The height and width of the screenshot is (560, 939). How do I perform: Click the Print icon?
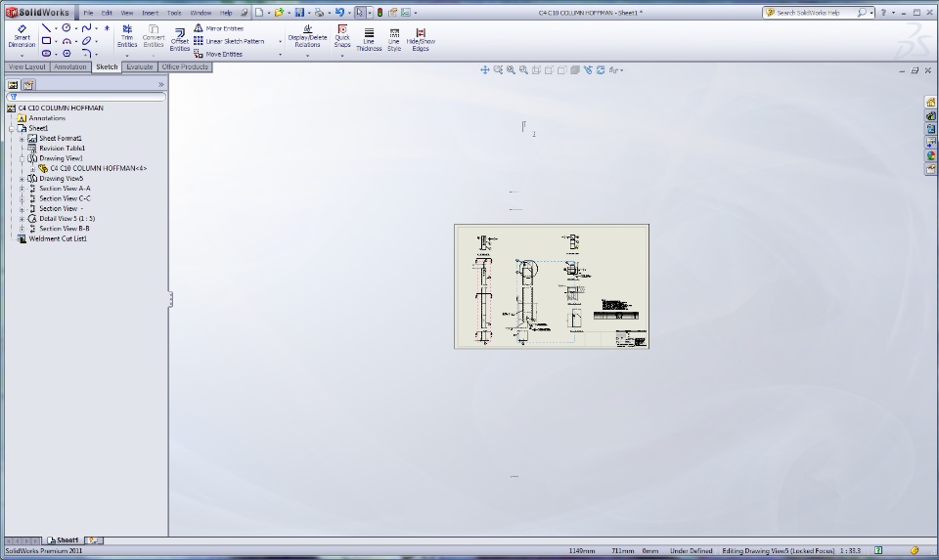(x=319, y=12)
